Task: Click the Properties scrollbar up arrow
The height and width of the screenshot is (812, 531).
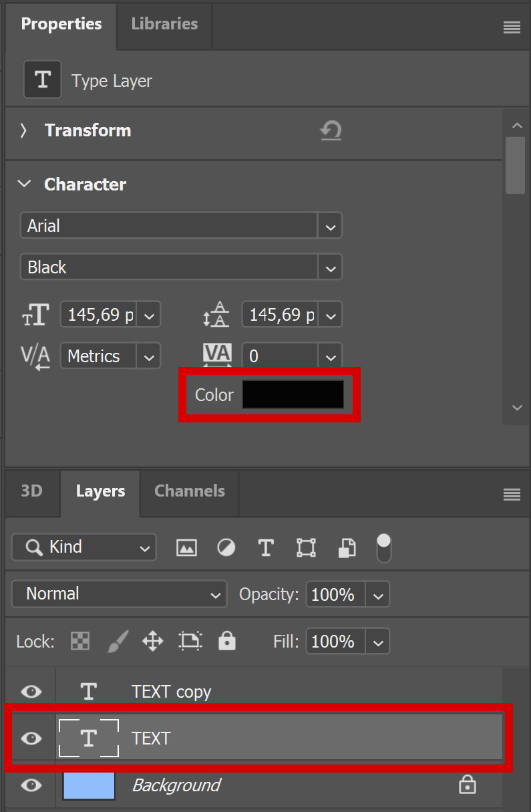Action: point(516,125)
